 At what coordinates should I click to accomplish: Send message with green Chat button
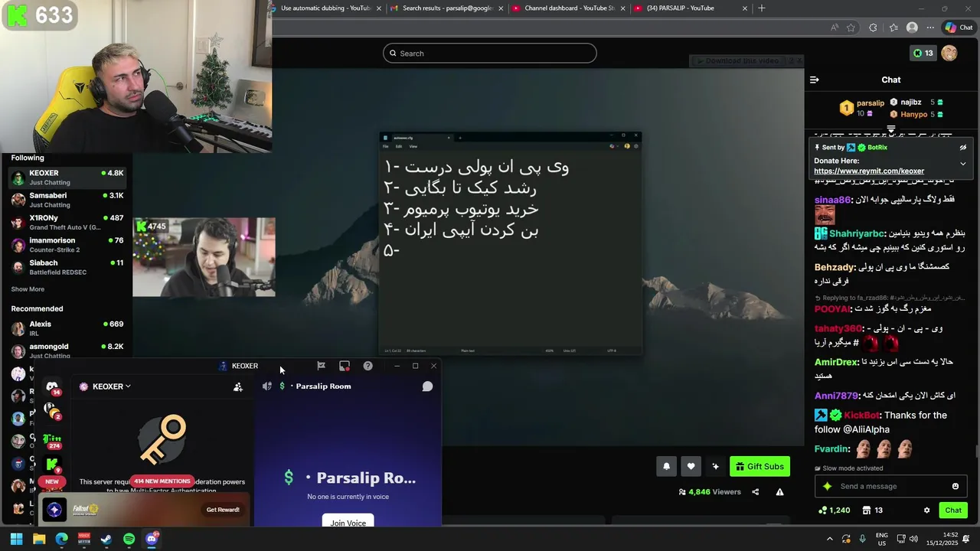coord(953,510)
